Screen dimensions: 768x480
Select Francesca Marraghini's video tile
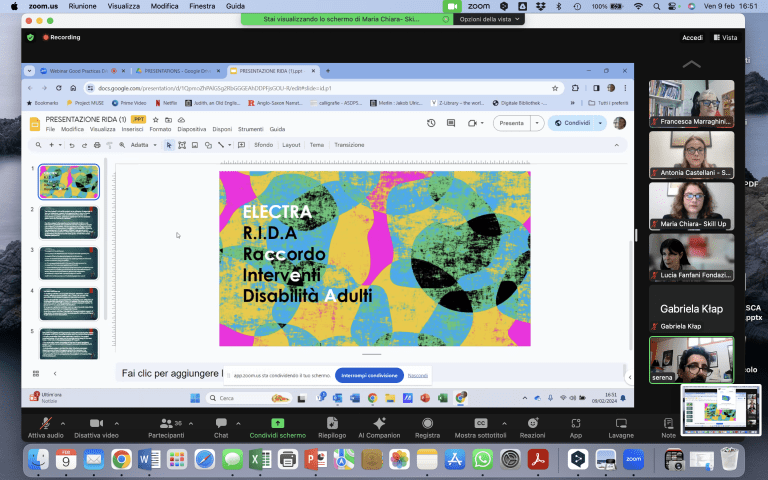(x=692, y=103)
